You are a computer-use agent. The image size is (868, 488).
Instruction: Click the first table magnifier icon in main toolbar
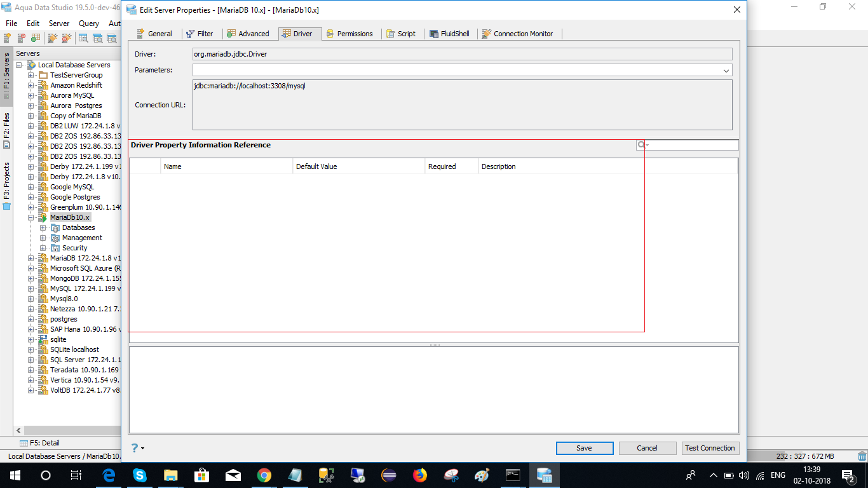(x=83, y=38)
